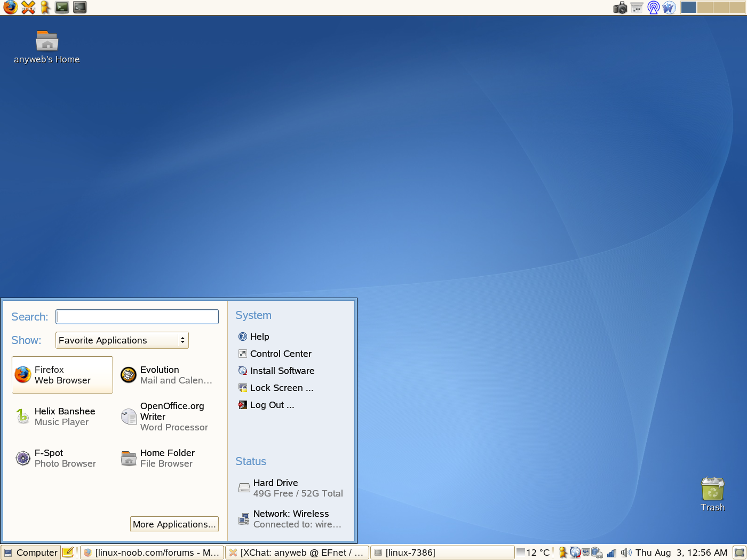Toggle the Computer main menu button
Image resolution: width=747 pixels, height=560 pixels.
coord(31,553)
